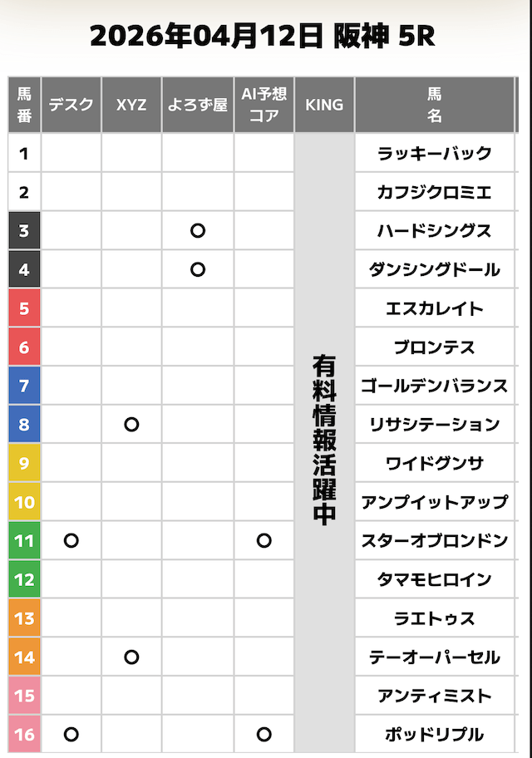The image size is (532, 758).
Task: Click the 2026年04月12日 阪神 5R title
Action: point(263,37)
